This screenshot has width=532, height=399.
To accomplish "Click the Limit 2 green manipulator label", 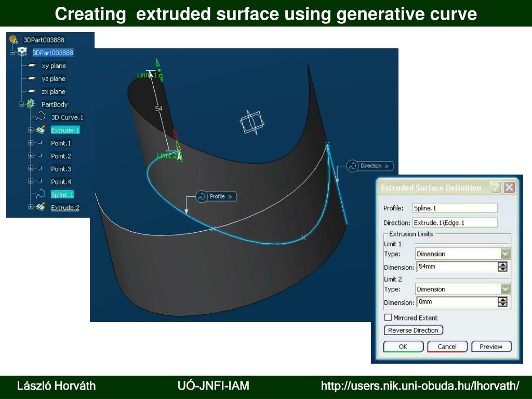I will (167, 156).
